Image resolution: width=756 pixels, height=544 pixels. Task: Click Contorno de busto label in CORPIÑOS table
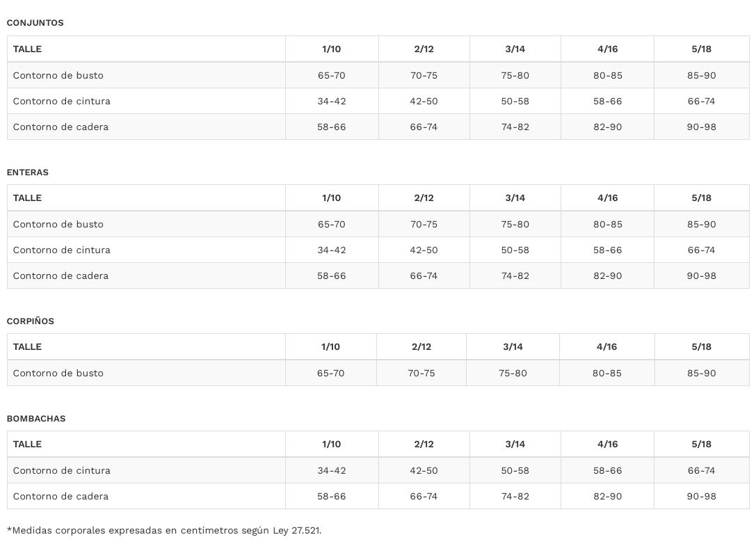coord(58,373)
